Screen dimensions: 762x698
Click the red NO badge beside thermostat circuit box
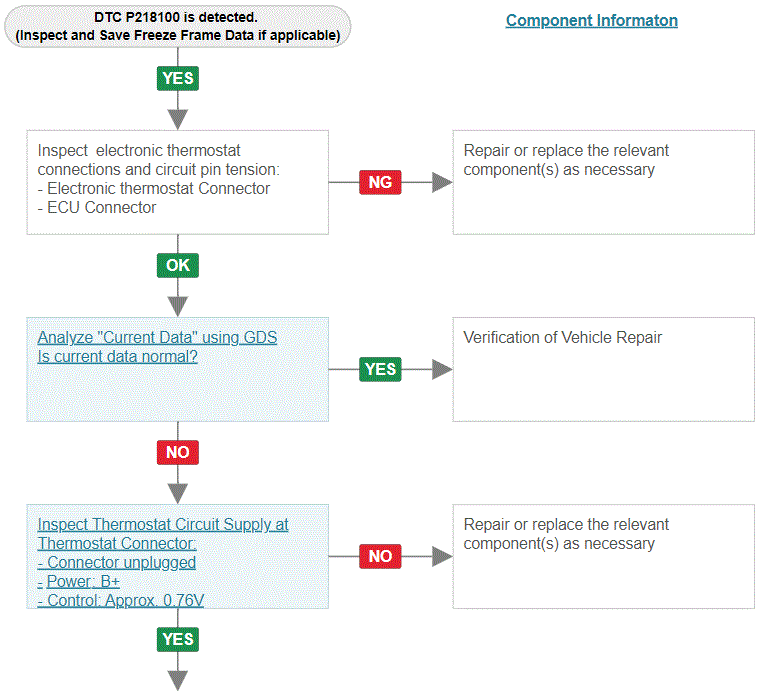coord(380,556)
